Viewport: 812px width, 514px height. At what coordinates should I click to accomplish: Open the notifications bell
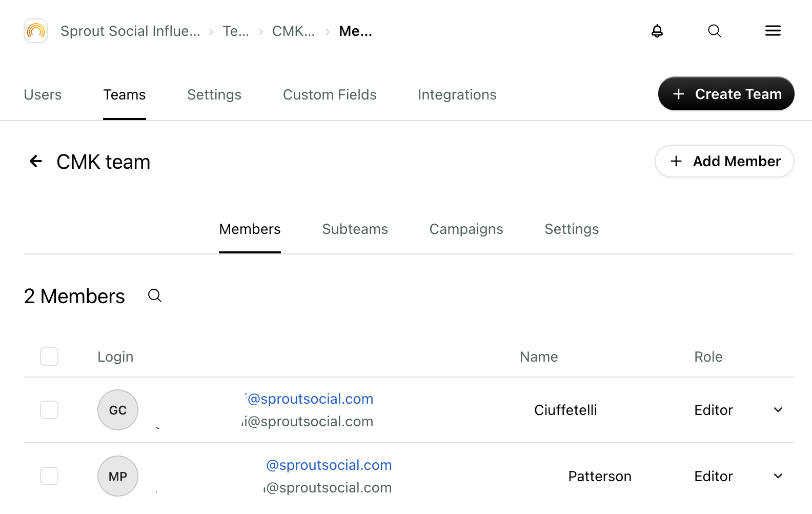coord(657,31)
